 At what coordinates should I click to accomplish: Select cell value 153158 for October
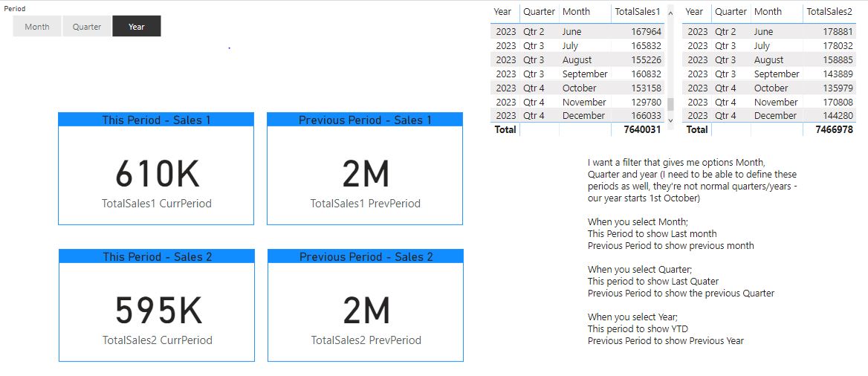pos(646,88)
